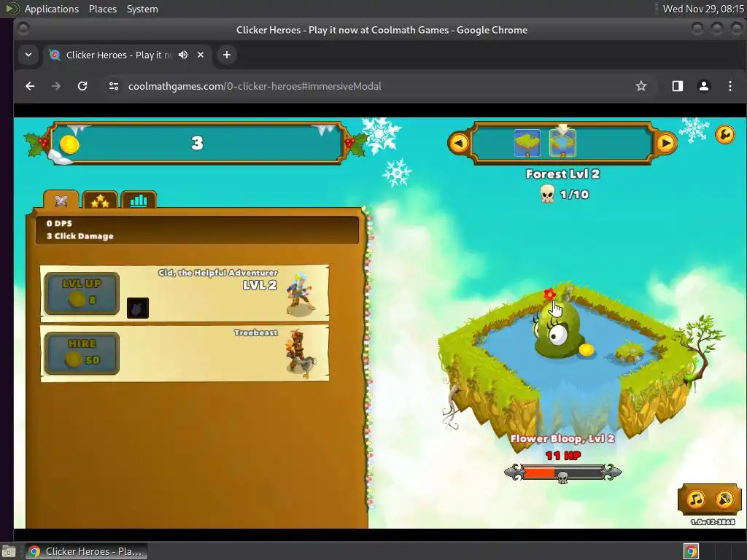Select the Clicker Heroes browser tab
The width and height of the screenshot is (747, 560).
pyautogui.click(x=117, y=55)
